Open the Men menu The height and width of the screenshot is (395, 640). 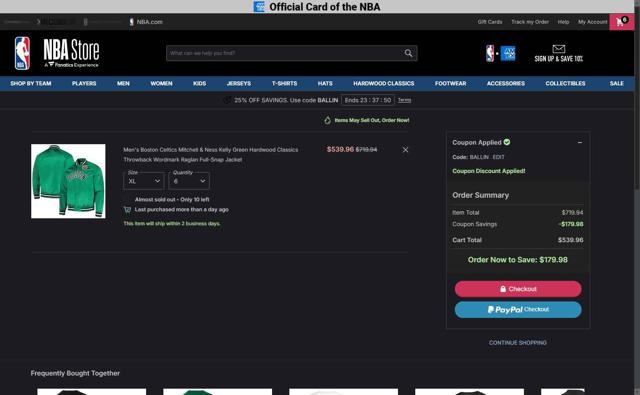[123, 84]
